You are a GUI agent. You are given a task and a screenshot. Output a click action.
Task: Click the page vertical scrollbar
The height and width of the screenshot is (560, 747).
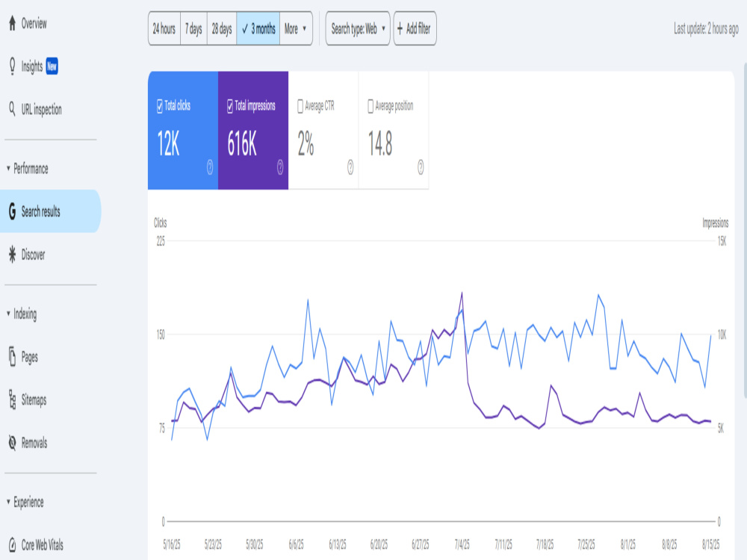pos(745,230)
